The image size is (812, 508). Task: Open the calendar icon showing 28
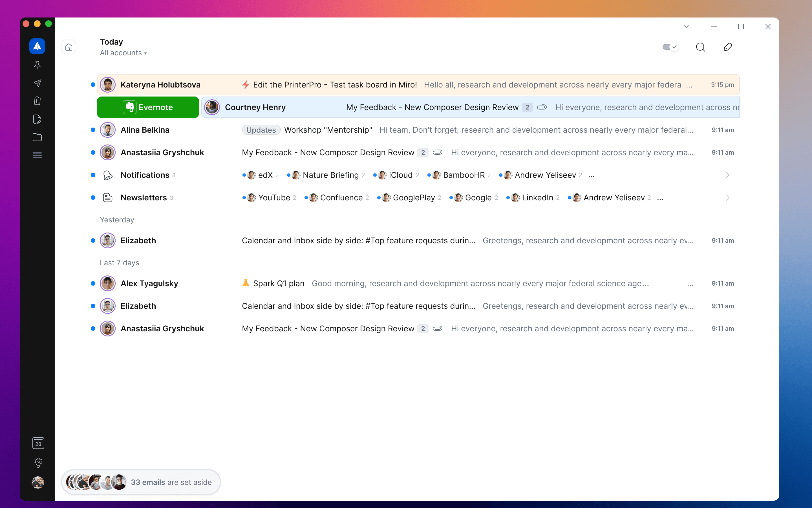click(x=38, y=443)
